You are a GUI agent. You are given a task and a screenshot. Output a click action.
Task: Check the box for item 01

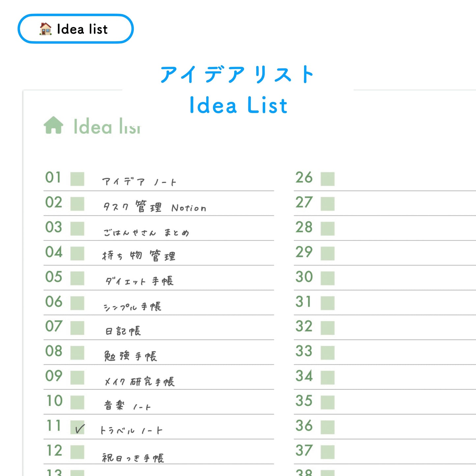[x=77, y=179]
